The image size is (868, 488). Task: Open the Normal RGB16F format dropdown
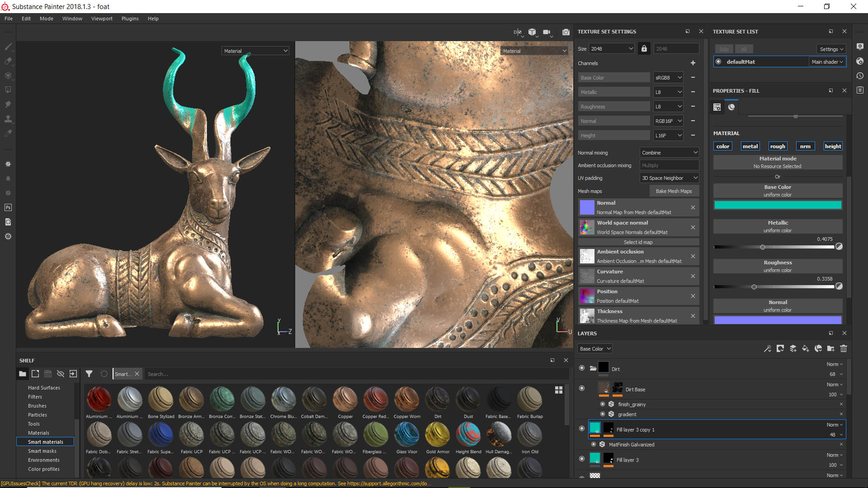668,121
